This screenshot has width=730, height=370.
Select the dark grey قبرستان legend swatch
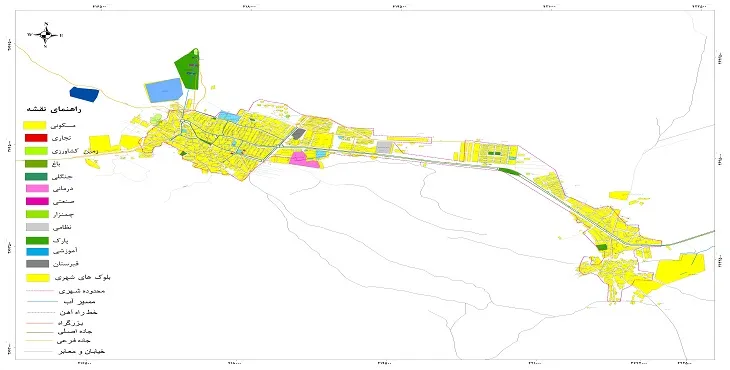(x=37, y=264)
